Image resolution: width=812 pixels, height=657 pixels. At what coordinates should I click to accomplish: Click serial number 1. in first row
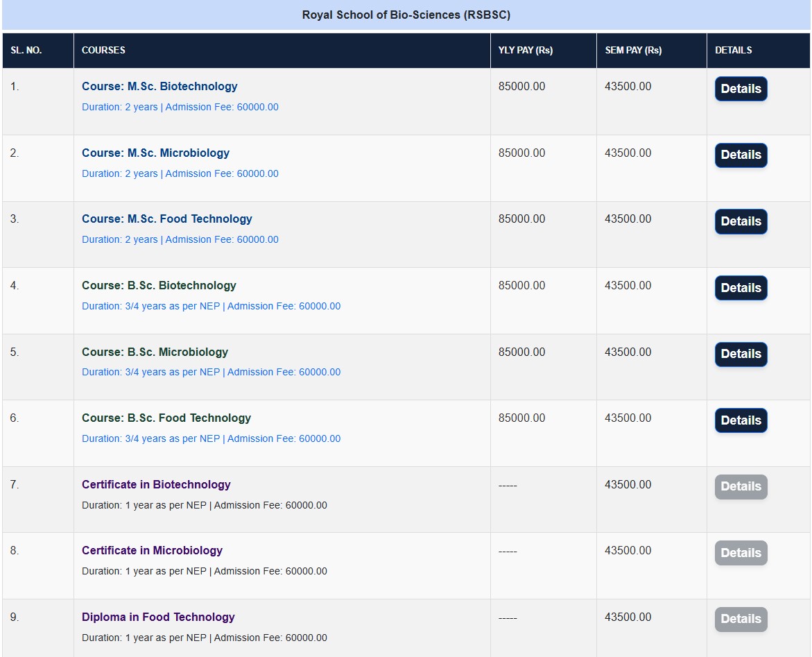[15, 87]
